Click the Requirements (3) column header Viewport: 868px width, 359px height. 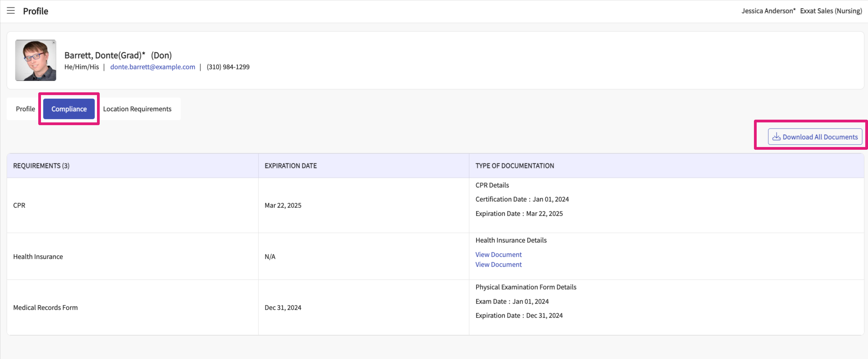point(41,165)
